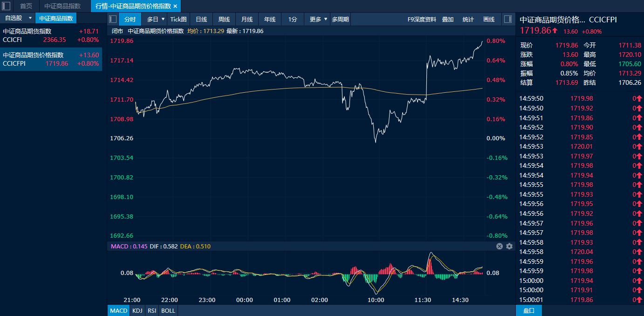The width and height of the screenshot is (644, 316).
Task: Select the KDJ indicator tab
Action: (137, 310)
